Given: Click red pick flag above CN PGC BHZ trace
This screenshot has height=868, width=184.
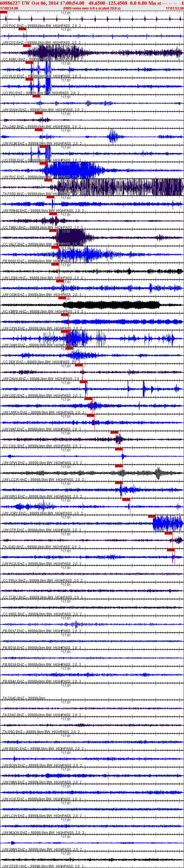Looking at the screenshot, I should point(3,12).
